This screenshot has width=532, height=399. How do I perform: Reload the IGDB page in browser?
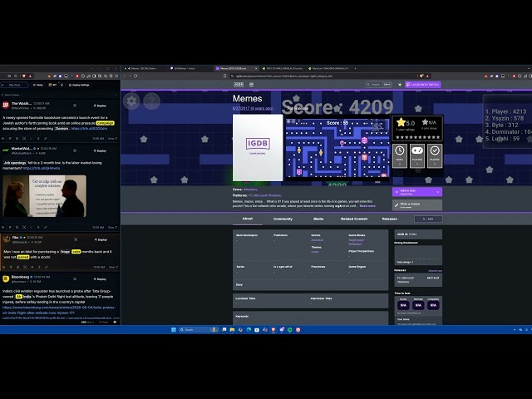point(135,76)
